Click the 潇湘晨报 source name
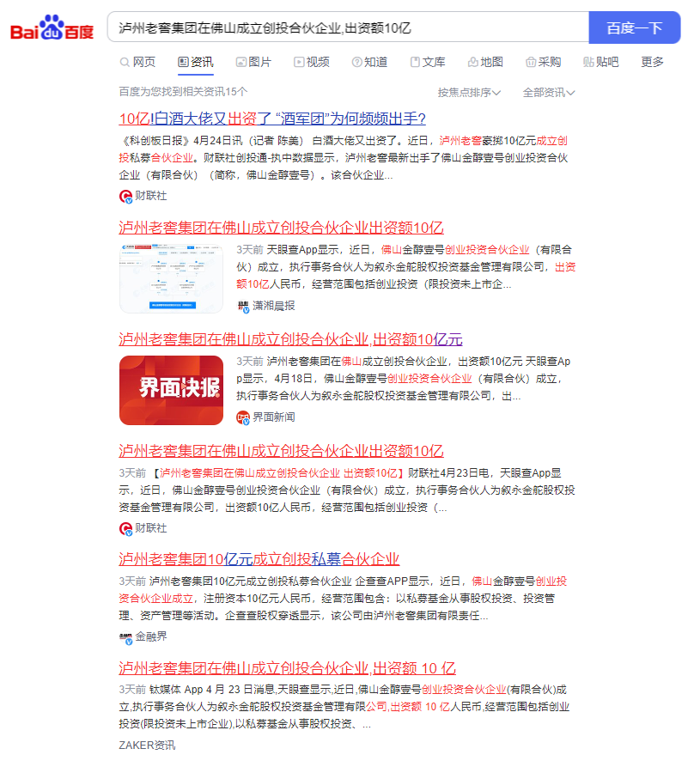 (x=273, y=307)
